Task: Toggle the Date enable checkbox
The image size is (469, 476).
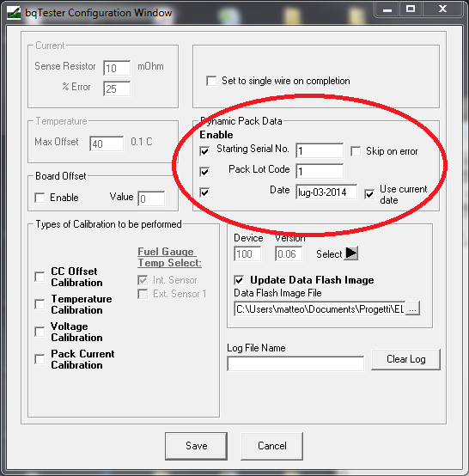Action: pos(204,192)
